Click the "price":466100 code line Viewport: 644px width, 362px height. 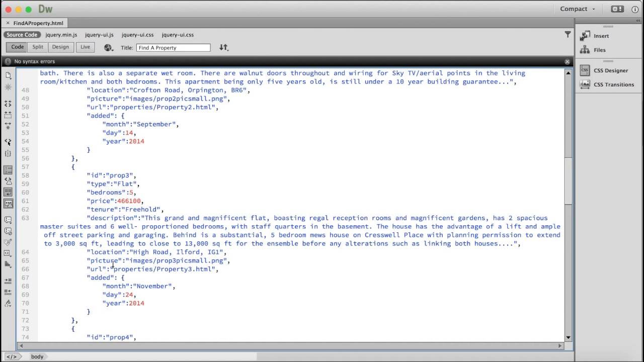pyautogui.click(x=115, y=201)
